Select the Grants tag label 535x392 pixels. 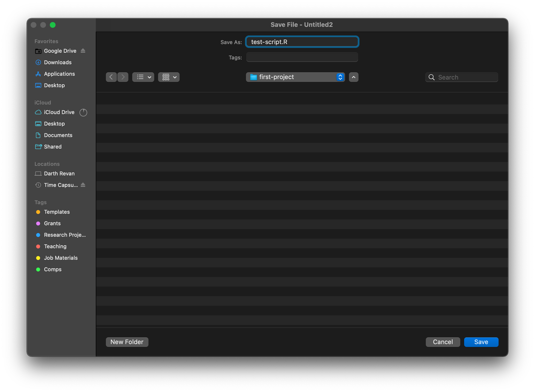click(x=52, y=223)
